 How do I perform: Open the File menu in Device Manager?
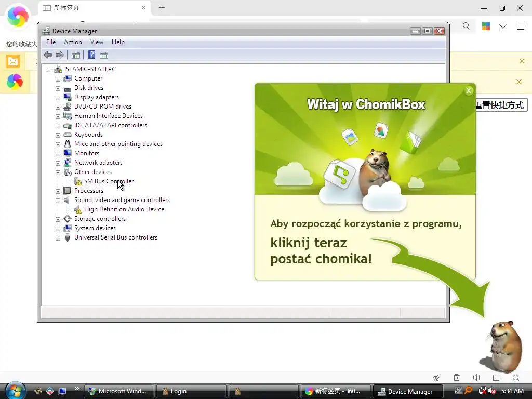51,42
